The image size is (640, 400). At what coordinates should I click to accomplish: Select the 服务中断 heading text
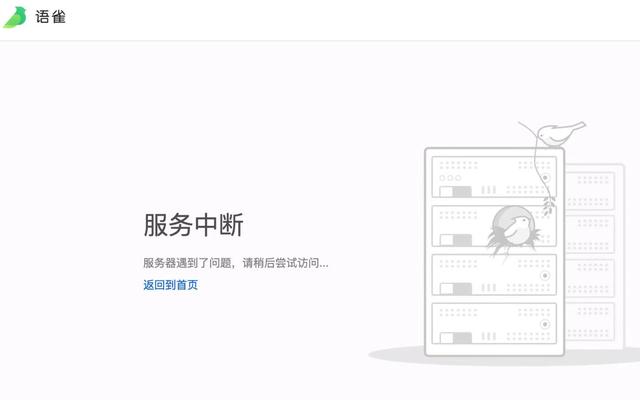pyautogui.click(x=193, y=224)
